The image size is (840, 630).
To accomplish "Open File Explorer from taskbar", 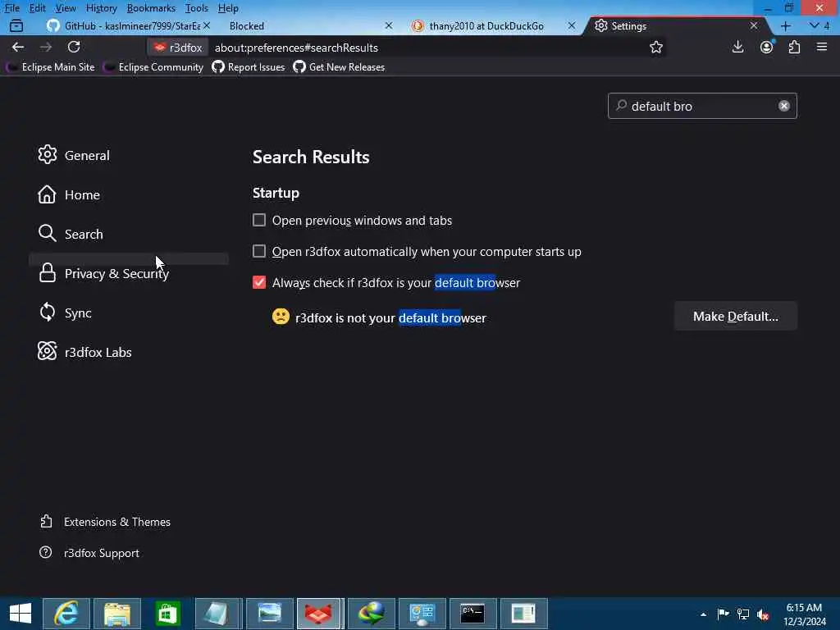I will 117,614.
